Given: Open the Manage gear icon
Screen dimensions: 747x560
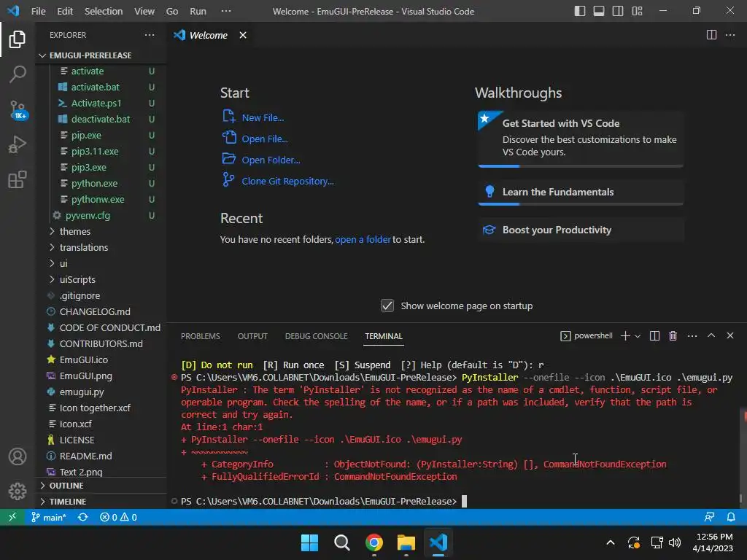Looking at the screenshot, I should tap(18, 491).
